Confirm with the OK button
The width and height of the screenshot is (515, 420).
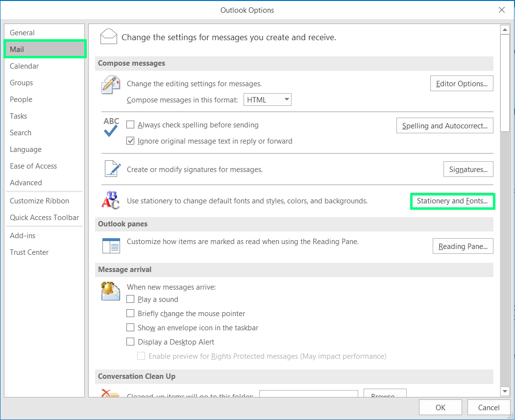click(440, 408)
